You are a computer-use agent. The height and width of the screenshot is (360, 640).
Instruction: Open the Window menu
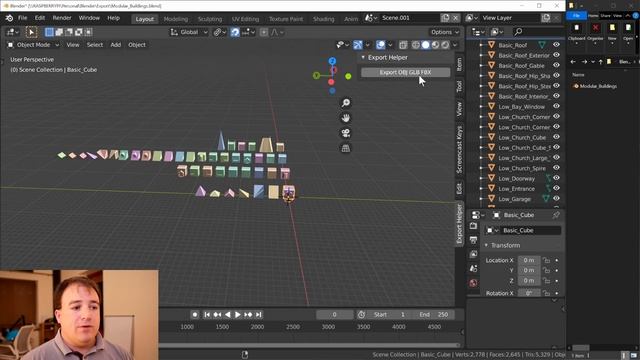(x=89, y=18)
